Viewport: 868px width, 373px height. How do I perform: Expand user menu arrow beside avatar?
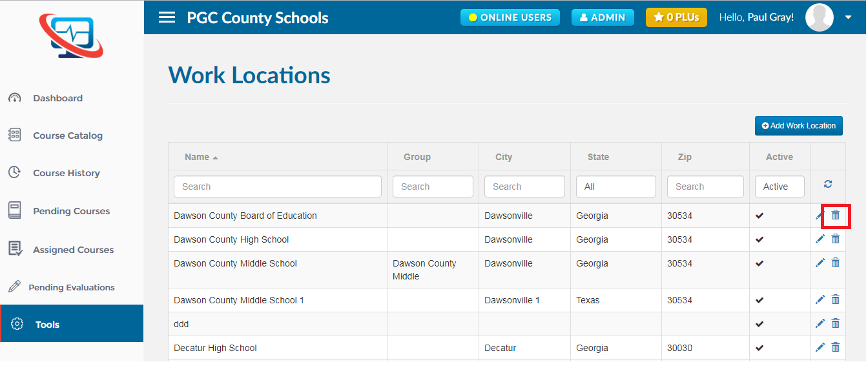click(x=849, y=17)
